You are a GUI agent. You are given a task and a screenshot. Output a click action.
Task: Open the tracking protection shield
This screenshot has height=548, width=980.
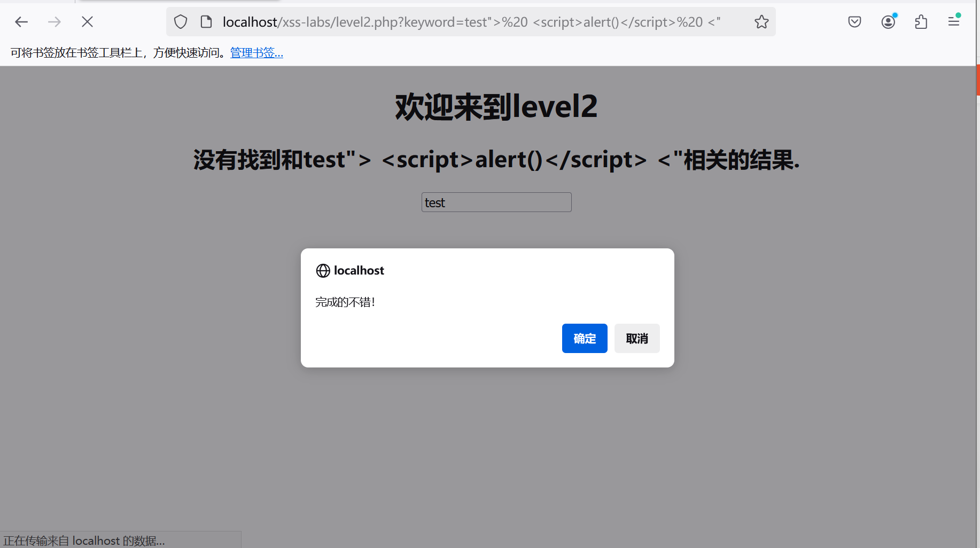point(181,22)
